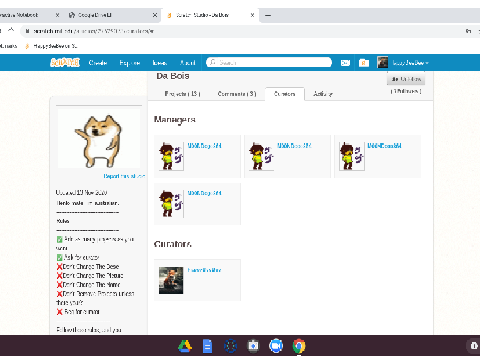Open the My Stuff folder icon
Image resolution: width=480 pixels, height=360 pixels.
pos(364,63)
